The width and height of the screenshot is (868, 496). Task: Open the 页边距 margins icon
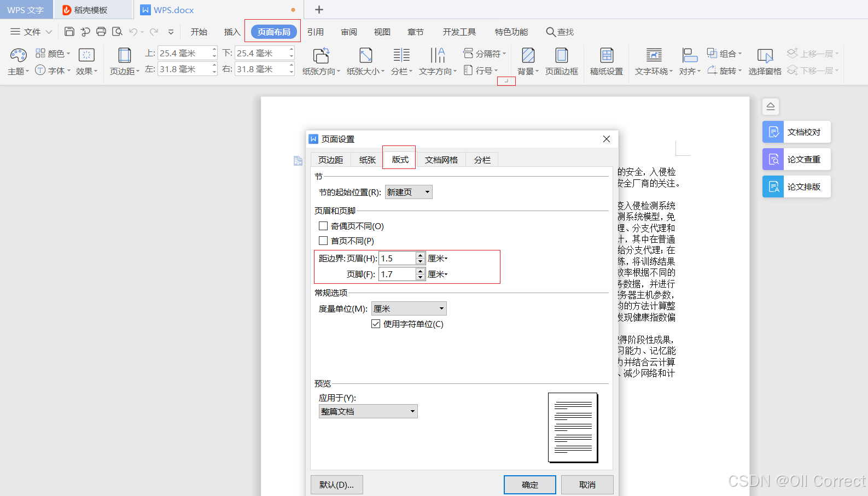coord(125,61)
